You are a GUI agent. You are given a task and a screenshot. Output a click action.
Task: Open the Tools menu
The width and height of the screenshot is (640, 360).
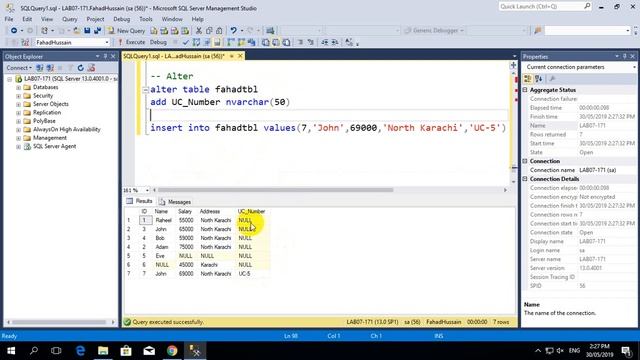[146, 19]
